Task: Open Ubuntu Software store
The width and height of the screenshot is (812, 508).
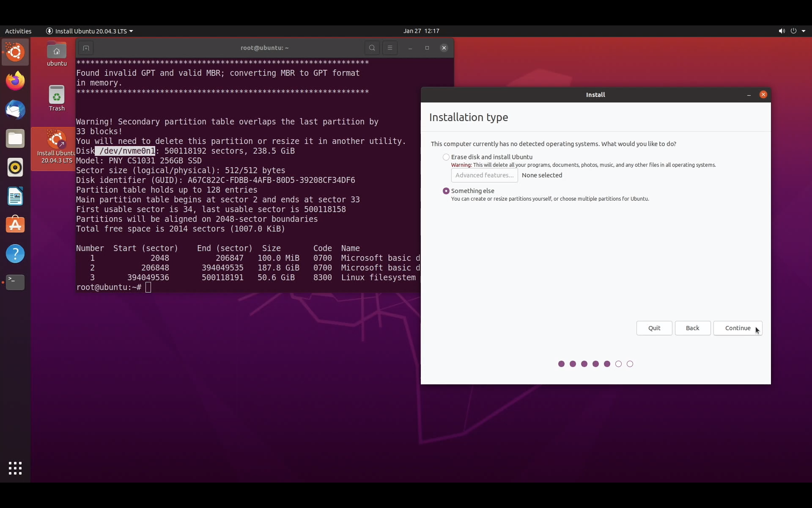Action: point(15,225)
